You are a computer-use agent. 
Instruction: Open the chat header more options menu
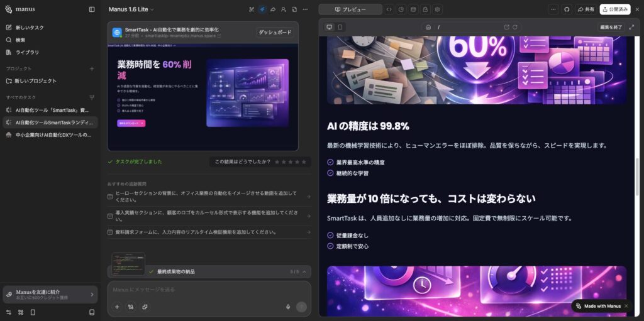(x=305, y=9)
